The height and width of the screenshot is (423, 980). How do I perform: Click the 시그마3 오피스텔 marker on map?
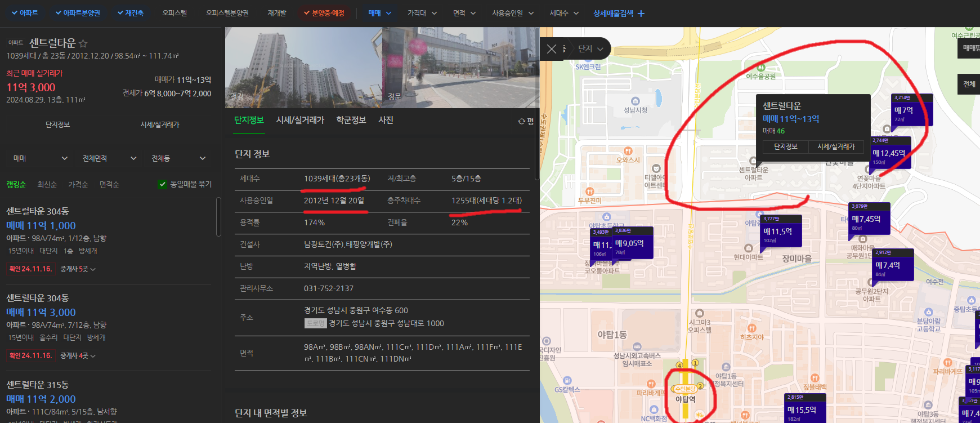tap(700, 313)
